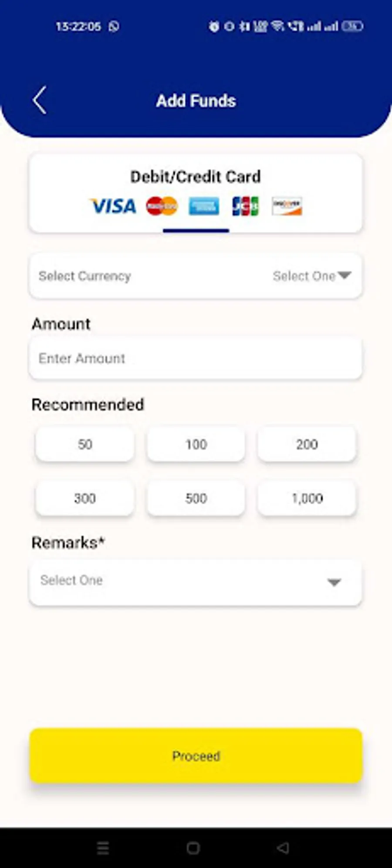Focus the Enter Amount input field
The image size is (392, 868).
[195, 359]
